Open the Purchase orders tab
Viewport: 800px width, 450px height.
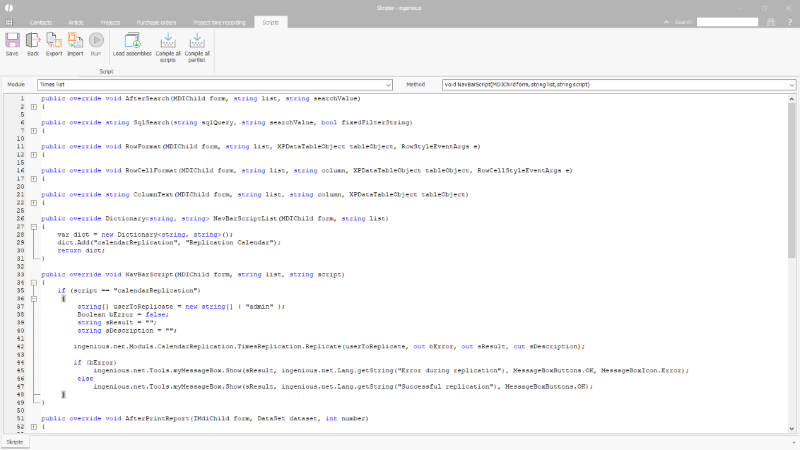click(x=156, y=22)
